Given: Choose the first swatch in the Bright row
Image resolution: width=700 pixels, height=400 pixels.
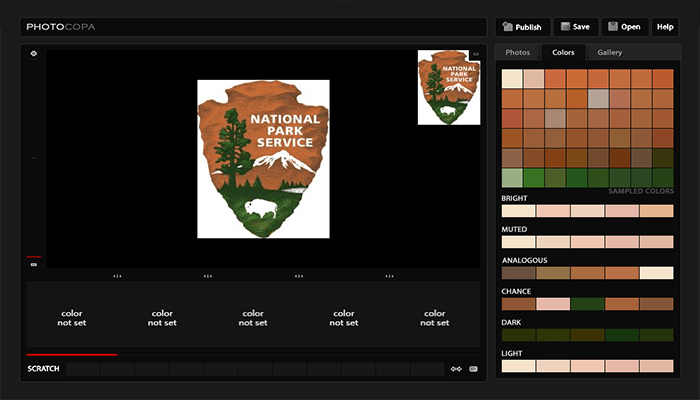Looking at the screenshot, I should [518, 211].
